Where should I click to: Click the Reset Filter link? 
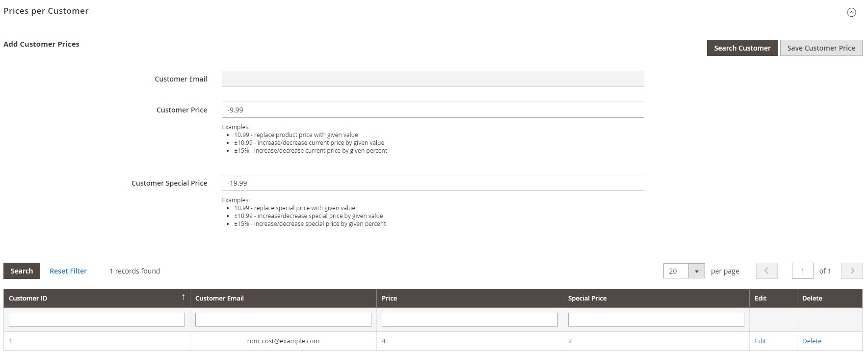pos(68,271)
